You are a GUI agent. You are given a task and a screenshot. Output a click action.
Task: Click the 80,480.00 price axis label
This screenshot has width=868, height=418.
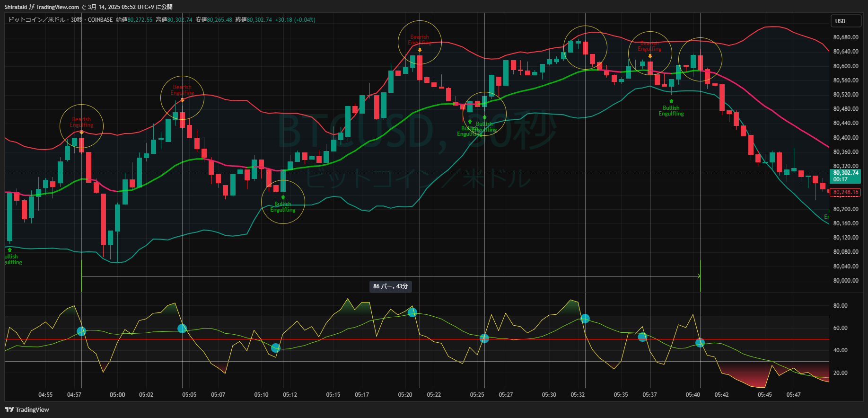[845, 109]
